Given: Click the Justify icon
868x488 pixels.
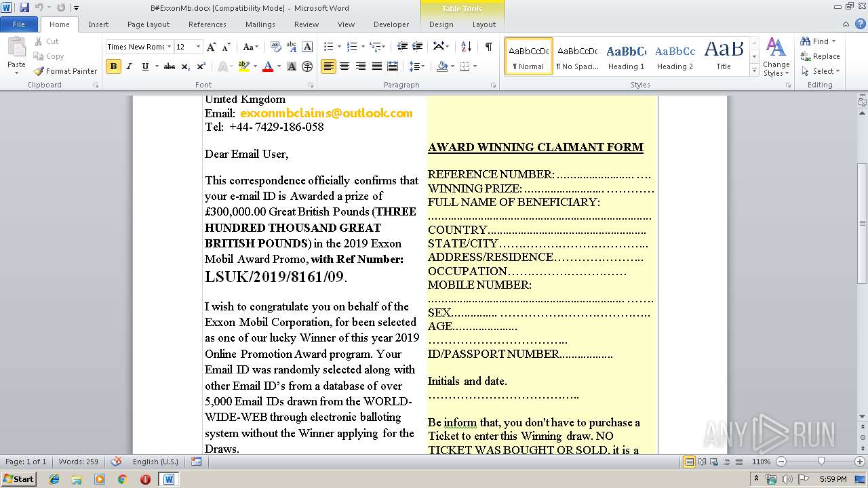Looking at the screenshot, I should 377,66.
